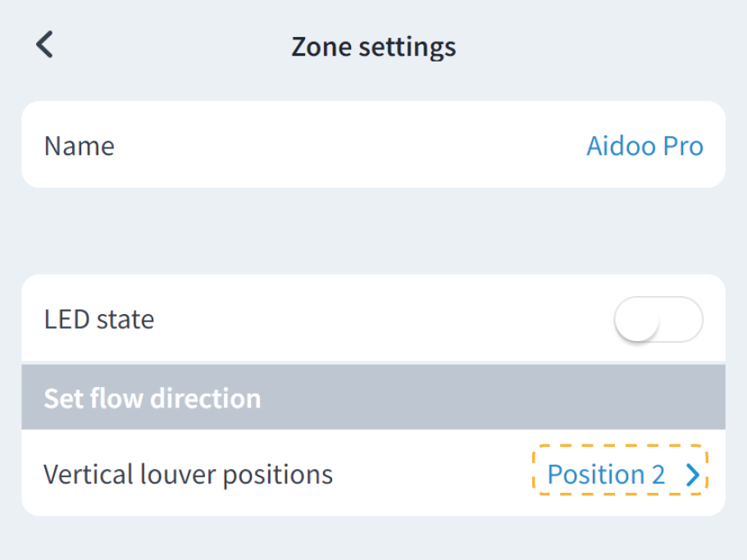Screen dimensions: 747x560
Task: Toggle the LED state switch
Action: pos(658,319)
